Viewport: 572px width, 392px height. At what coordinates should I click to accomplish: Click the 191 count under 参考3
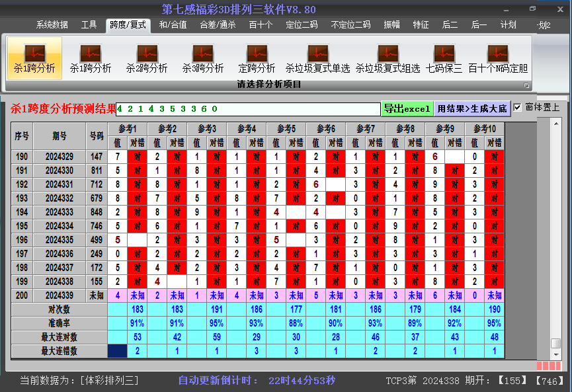click(x=217, y=309)
